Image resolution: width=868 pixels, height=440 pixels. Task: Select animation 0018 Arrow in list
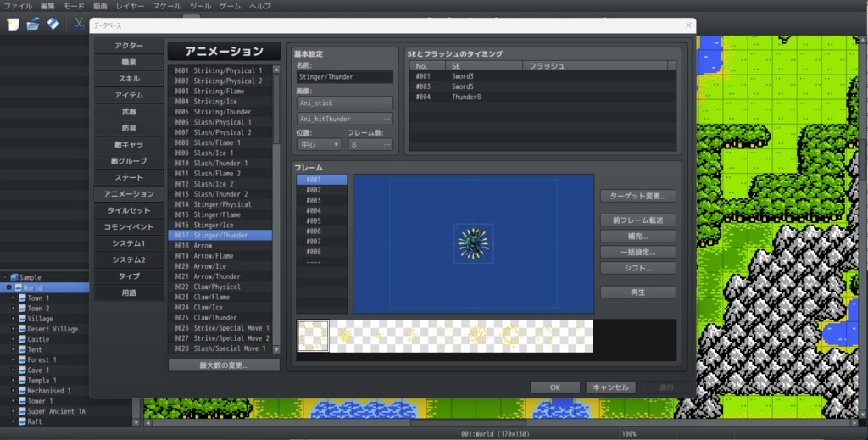coord(220,246)
